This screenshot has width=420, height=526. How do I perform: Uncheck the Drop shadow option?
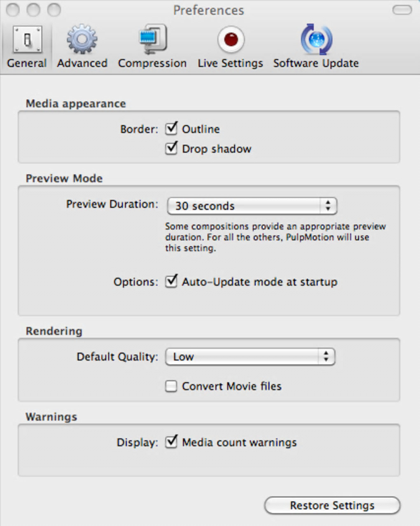point(171,149)
